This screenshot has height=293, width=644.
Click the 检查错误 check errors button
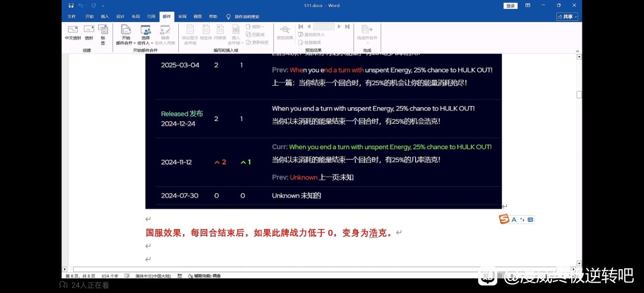tap(310, 43)
